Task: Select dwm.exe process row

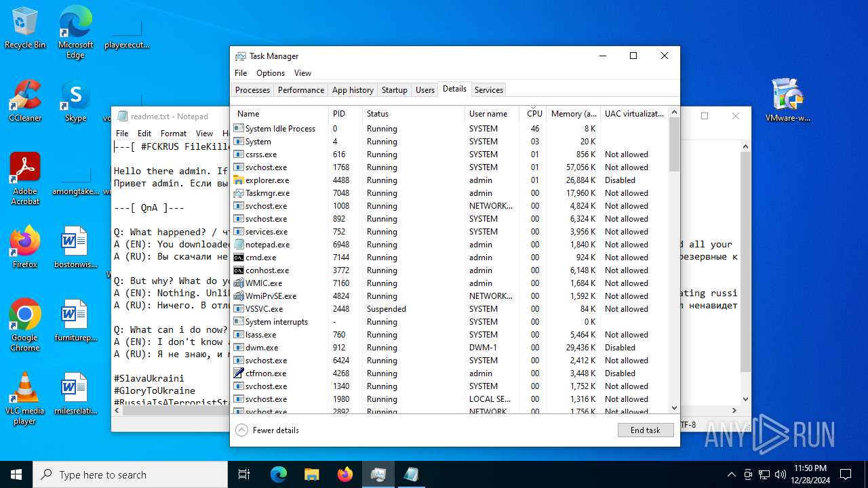Action: [451, 348]
